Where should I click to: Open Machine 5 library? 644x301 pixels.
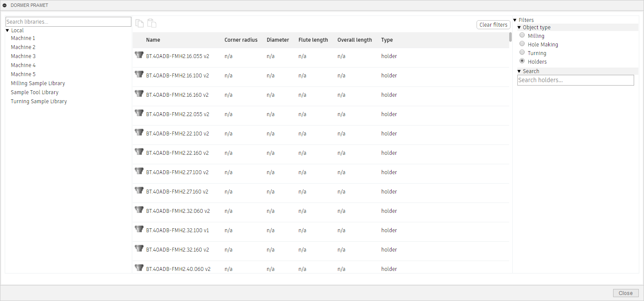click(23, 74)
